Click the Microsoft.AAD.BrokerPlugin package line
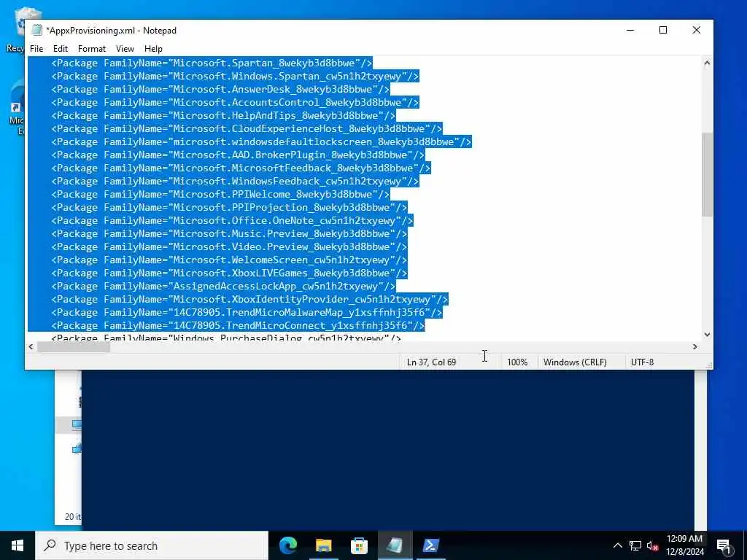The width and height of the screenshot is (747, 560). pos(239,155)
